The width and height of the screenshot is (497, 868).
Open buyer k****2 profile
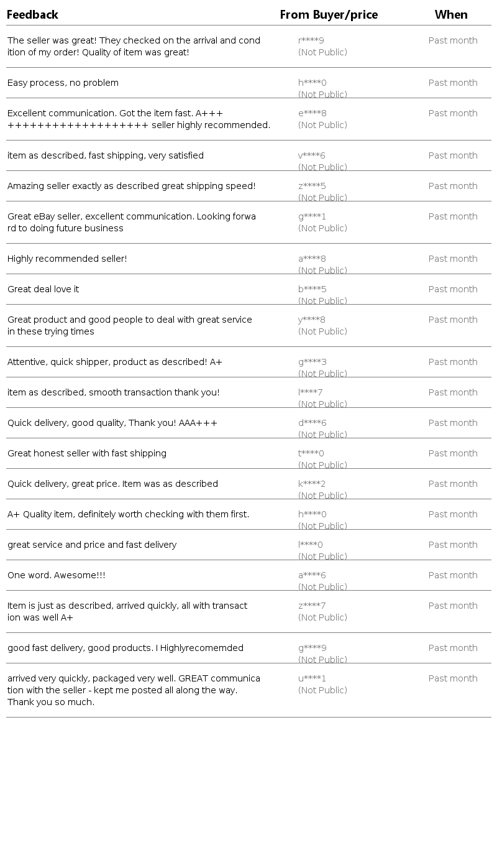[312, 484]
